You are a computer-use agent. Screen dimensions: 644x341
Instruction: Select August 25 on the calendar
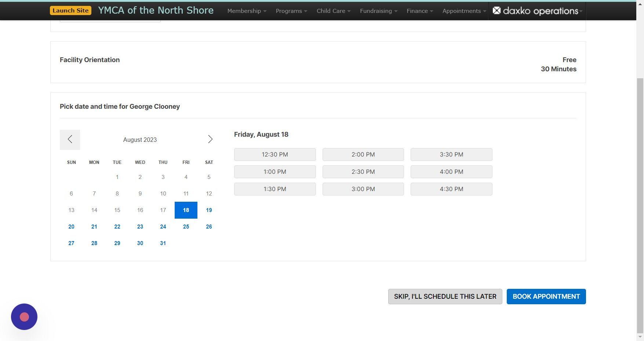186,226
